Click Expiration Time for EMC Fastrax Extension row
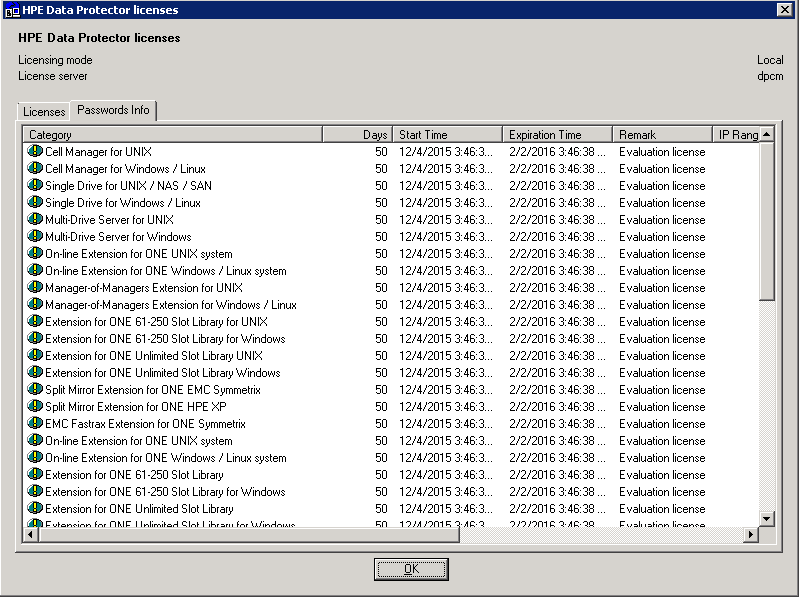This screenshot has width=799, height=597. coord(557,423)
